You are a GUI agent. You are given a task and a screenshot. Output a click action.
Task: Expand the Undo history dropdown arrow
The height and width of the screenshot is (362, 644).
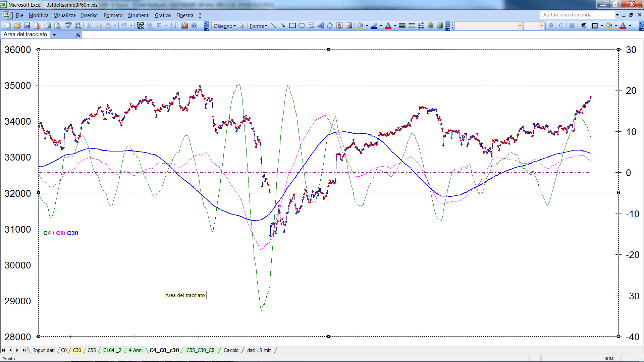pyautogui.click(x=131, y=25)
